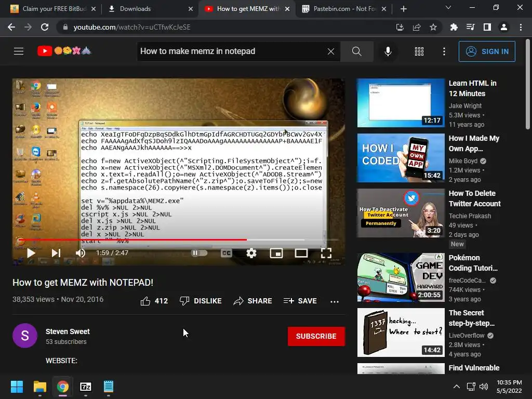Viewport: 532px width, 399px height.
Task: Open How To Delete Twitter Account thumbnail
Action: coord(401,213)
